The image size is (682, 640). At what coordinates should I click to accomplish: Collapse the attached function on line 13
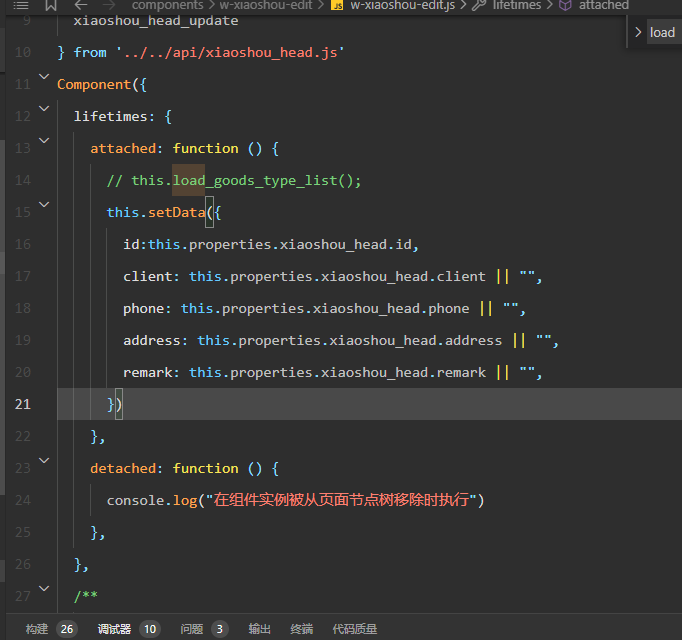pyautogui.click(x=43, y=141)
